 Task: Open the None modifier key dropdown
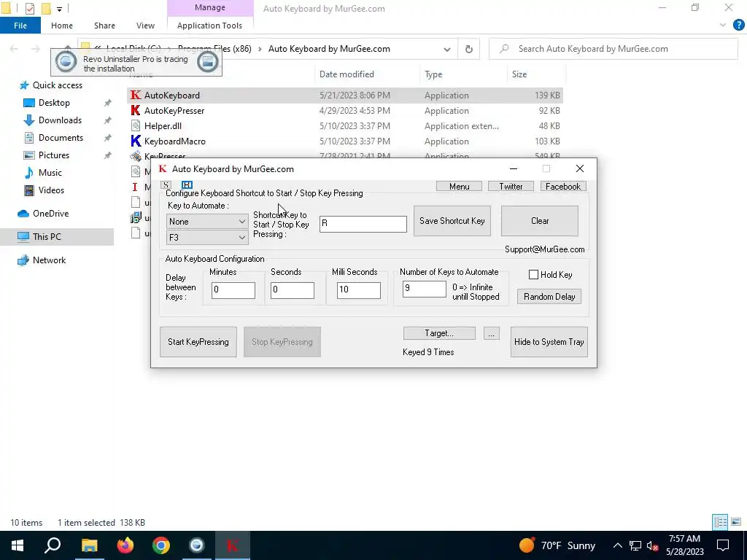206,222
